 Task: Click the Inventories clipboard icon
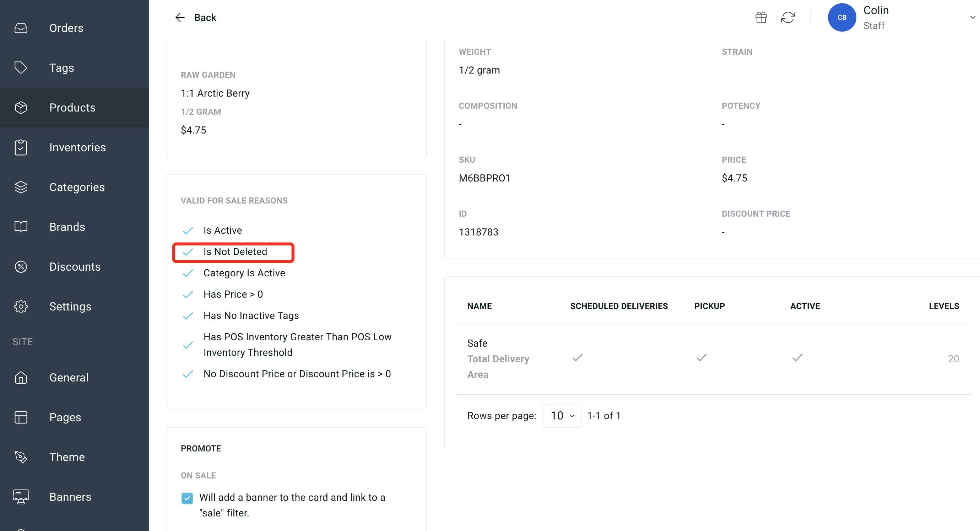[x=21, y=147]
